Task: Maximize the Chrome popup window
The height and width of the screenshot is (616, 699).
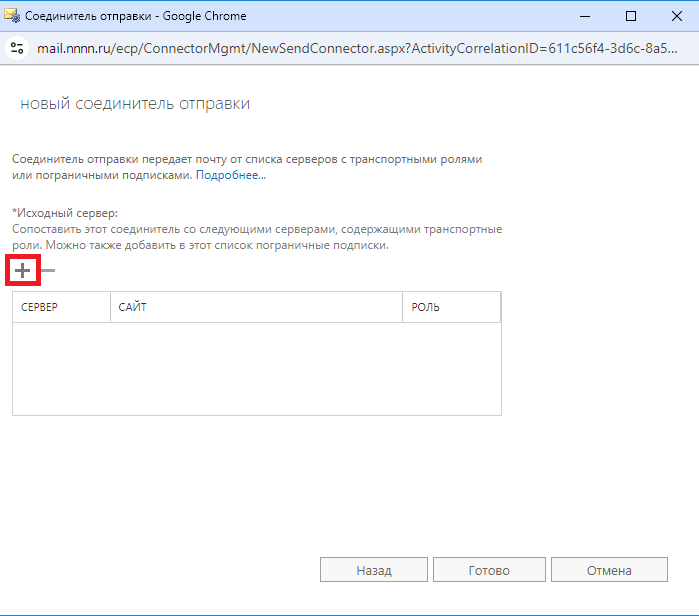Action: coord(631,16)
